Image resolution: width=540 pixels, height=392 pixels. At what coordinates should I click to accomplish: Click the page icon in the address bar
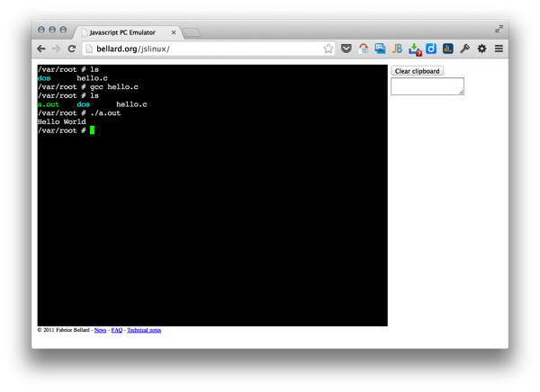(89, 49)
